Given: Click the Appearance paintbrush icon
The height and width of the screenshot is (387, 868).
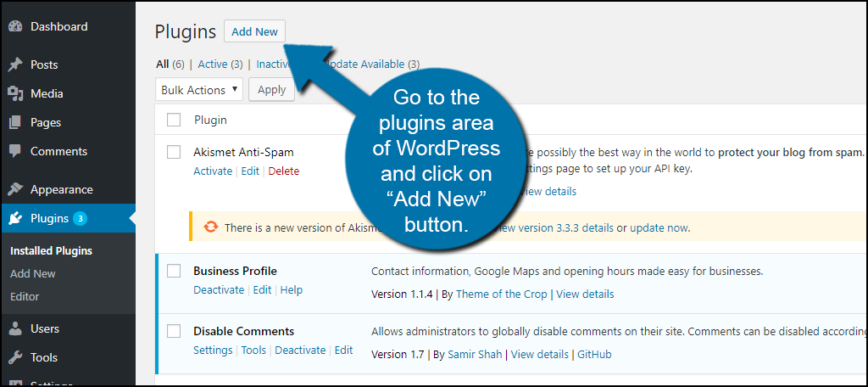Looking at the screenshot, I should tap(15, 190).
